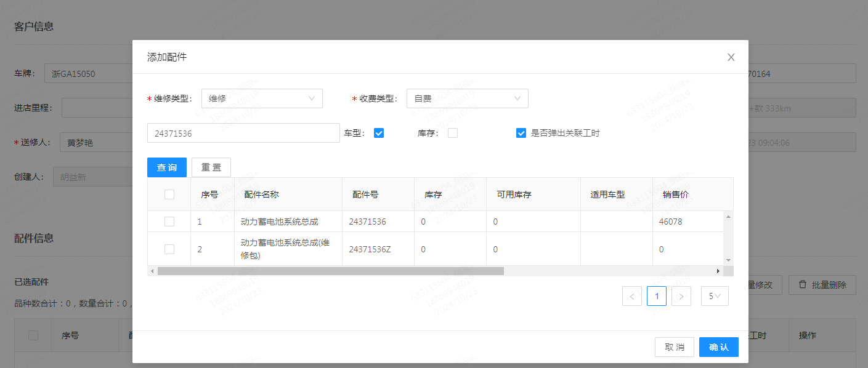868x368 pixels.
Task: Click the part number search field 24371536
Action: 243,133
